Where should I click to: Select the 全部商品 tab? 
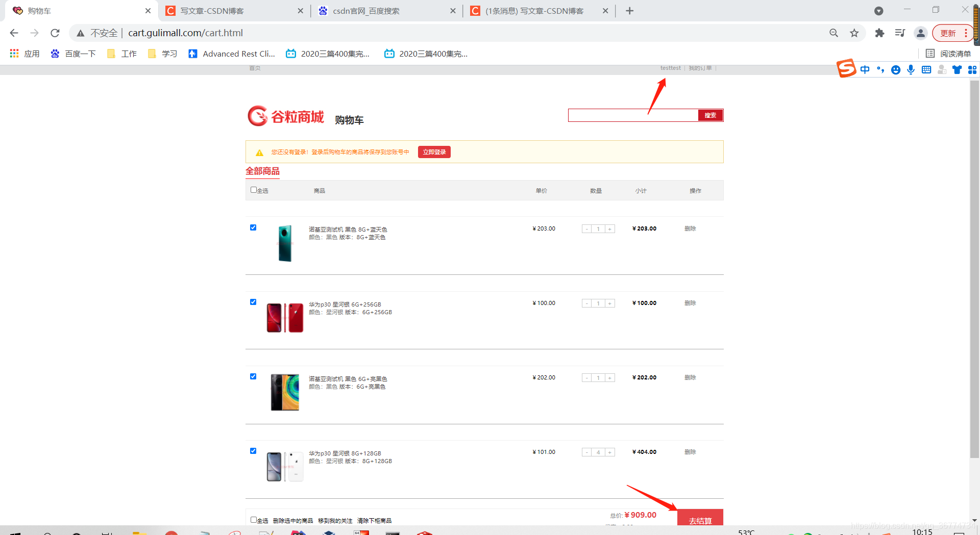coord(262,171)
